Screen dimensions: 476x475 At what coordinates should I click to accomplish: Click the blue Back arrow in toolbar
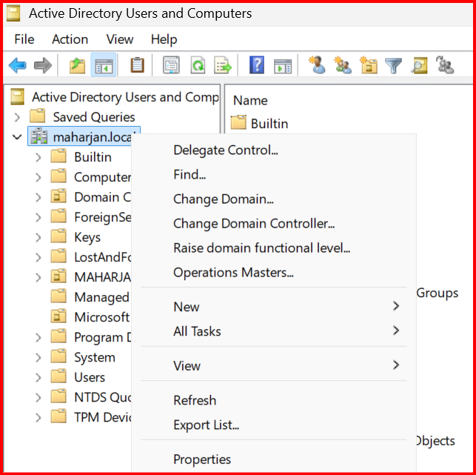pos(18,66)
